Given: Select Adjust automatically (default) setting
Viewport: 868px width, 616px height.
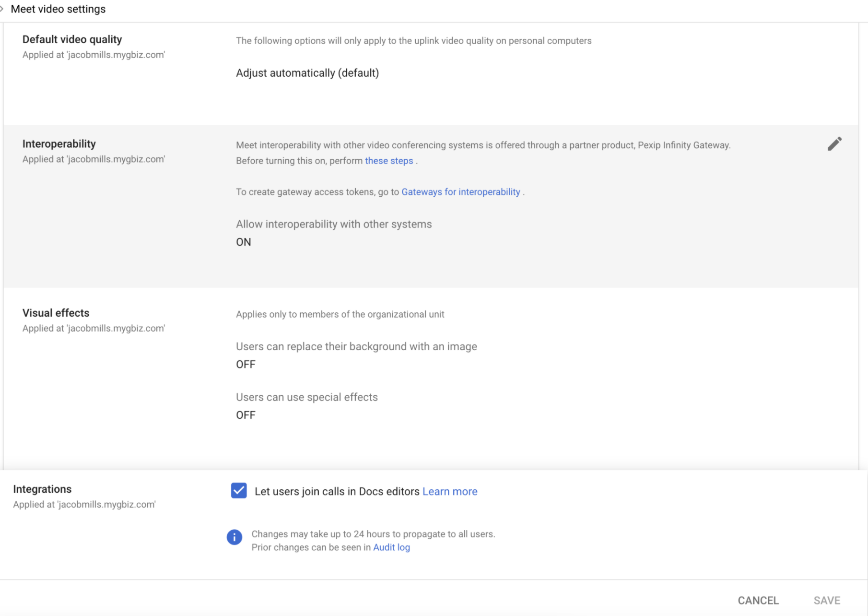Looking at the screenshot, I should pyautogui.click(x=307, y=73).
